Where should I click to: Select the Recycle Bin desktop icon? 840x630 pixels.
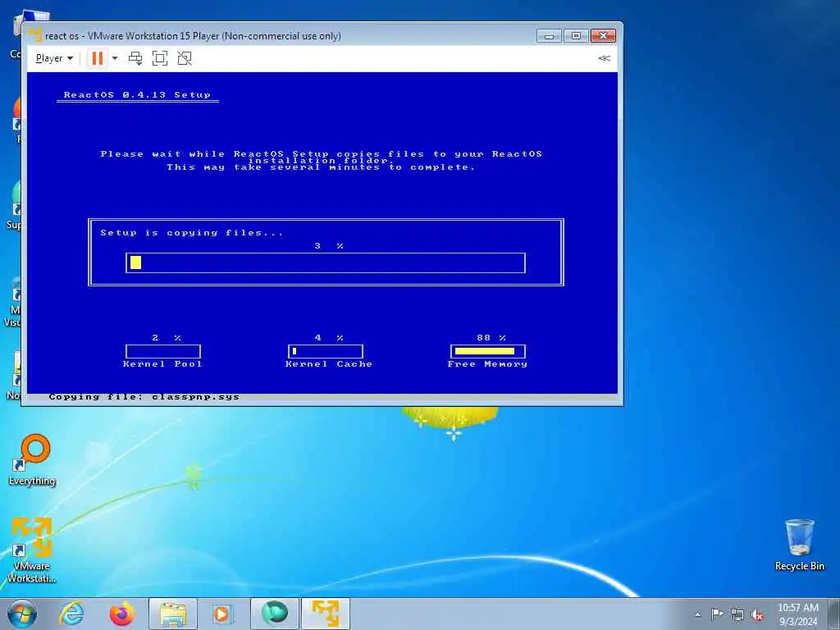point(799,546)
